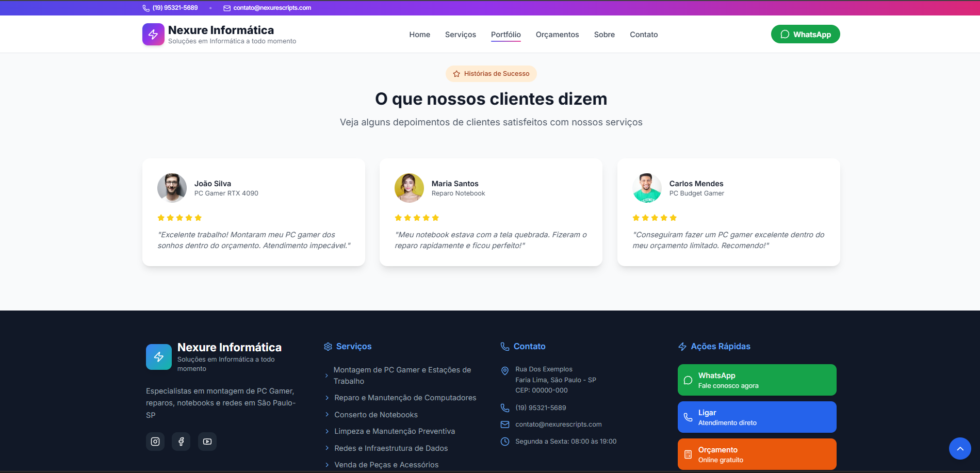Click Maria Santos's avatar photo
This screenshot has width=980, height=473.
pos(409,188)
